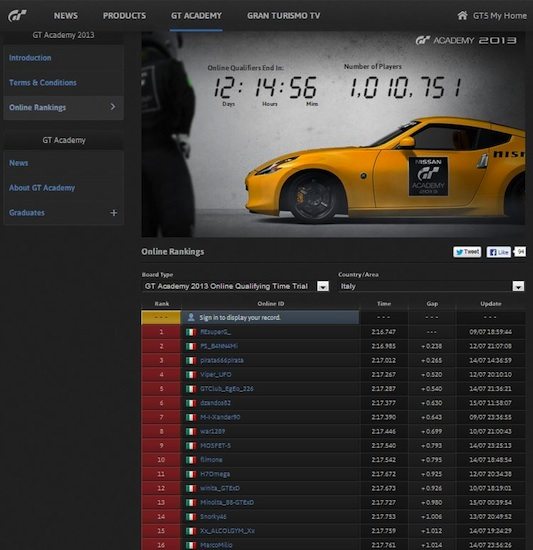Open the Introduction sidebar link
This screenshot has height=550, width=533.
pos(30,58)
